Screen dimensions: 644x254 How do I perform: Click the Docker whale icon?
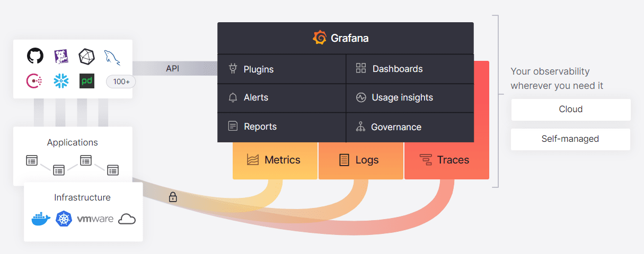(40, 219)
